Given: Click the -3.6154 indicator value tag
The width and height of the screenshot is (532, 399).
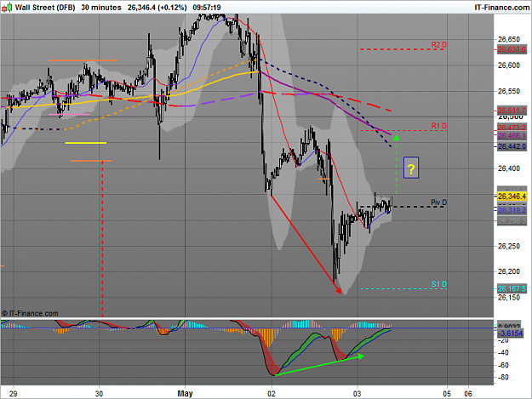Looking at the screenshot, I should pos(510,333).
